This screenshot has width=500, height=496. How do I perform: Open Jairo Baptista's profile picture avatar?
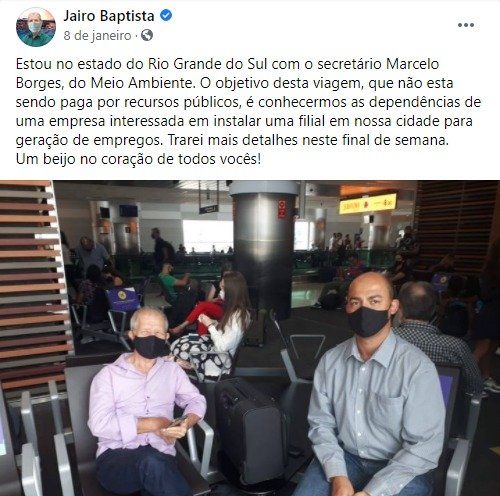[x=36, y=27]
